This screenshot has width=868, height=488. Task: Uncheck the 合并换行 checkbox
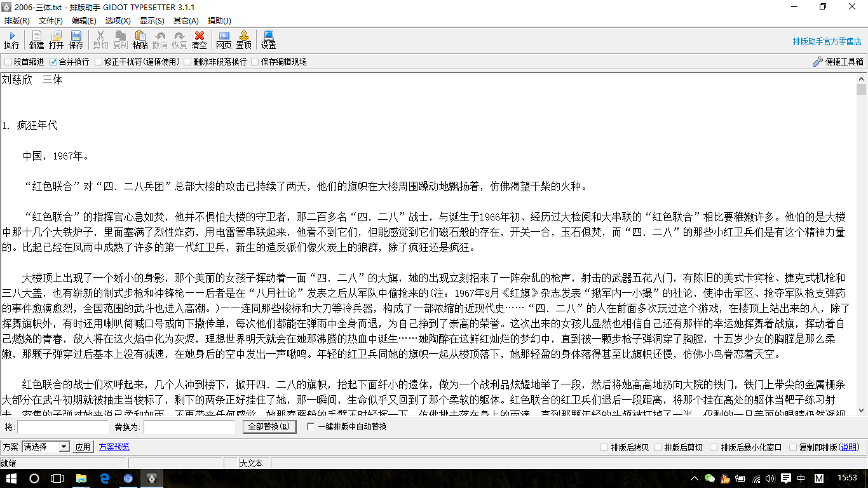point(53,62)
